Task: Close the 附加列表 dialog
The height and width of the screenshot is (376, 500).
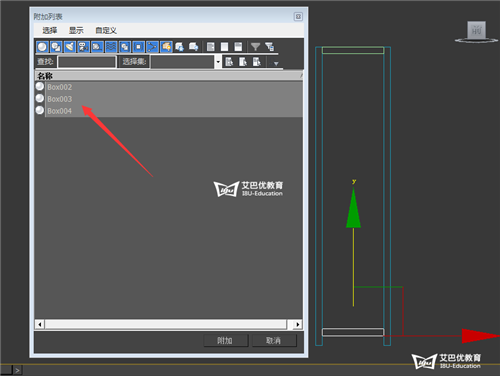Action: coord(298,16)
